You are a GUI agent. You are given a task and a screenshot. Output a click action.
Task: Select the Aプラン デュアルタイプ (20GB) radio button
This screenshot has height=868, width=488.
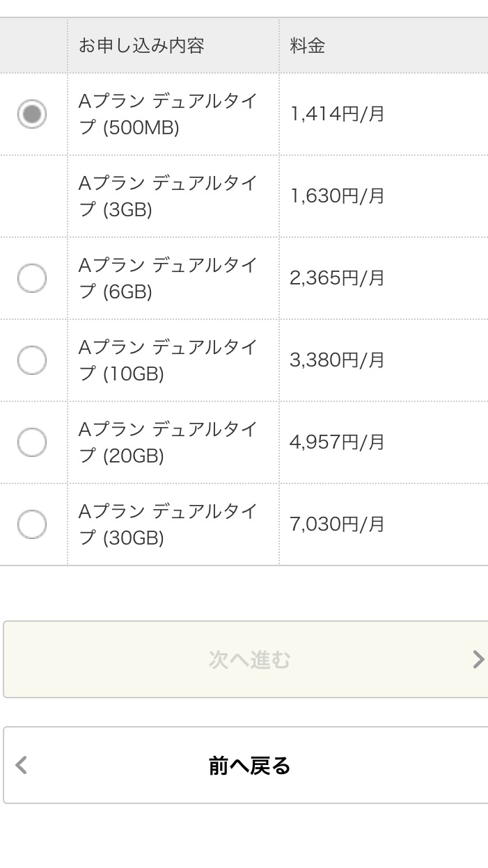click(x=32, y=442)
